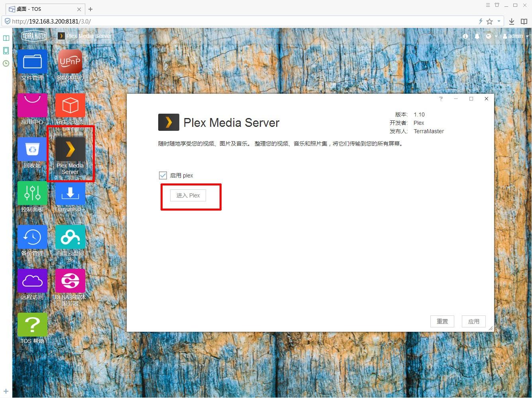Click the TerraMaster logo in top bar
Image resolution: width=532 pixels, height=398 pixels.
(34, 36)
